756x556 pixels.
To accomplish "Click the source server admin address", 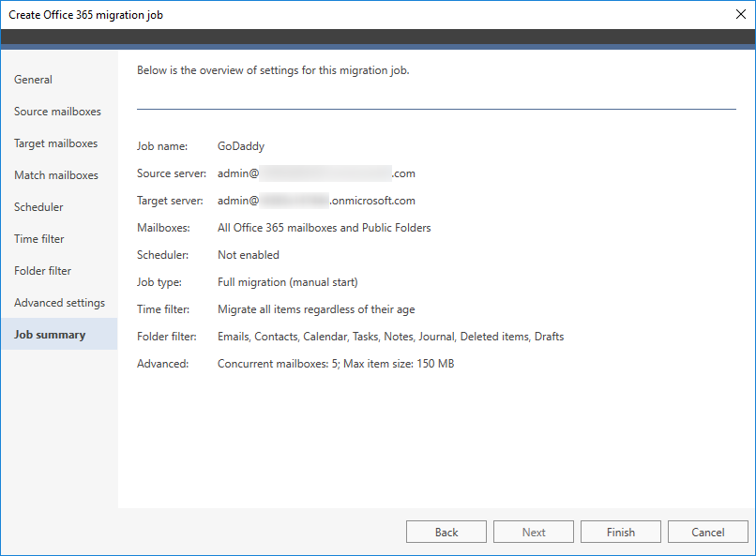I will click(x=316, y=173).
